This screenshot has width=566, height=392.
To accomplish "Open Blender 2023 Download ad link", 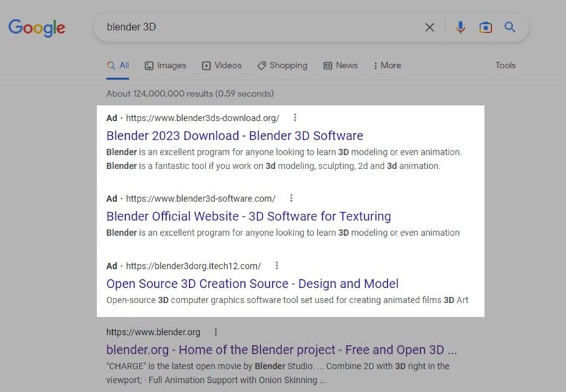I will pyautogui.click(x=235, y=135).
